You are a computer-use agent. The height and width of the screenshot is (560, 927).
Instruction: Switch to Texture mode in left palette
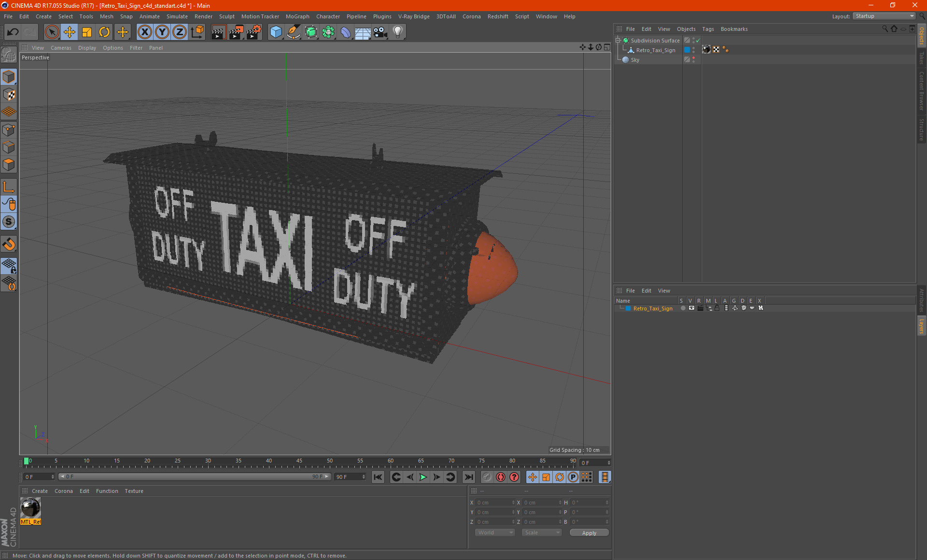point(9,95)
